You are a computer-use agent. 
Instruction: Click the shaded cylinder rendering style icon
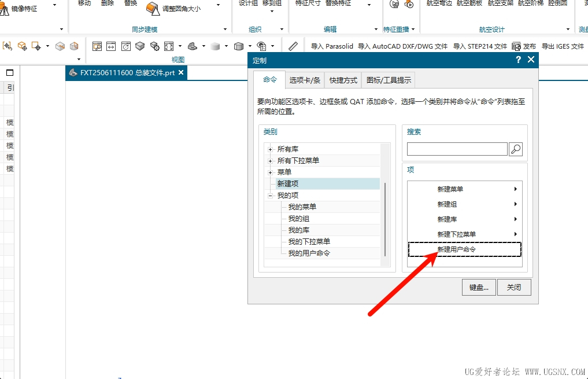pos(215,46)
